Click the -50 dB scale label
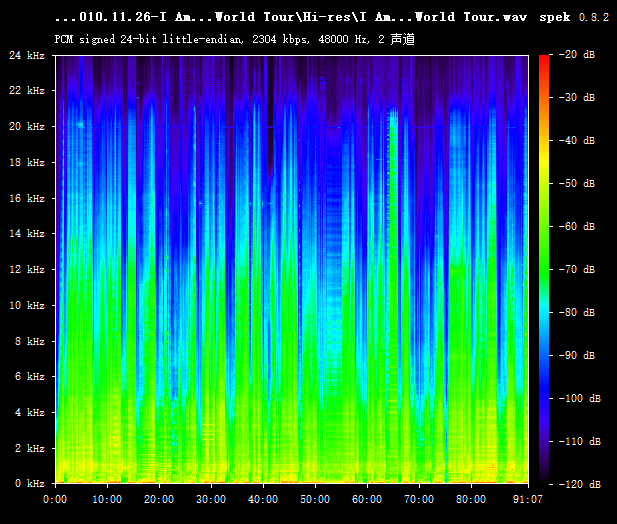 pyautogui.click(x=577, y=183)
